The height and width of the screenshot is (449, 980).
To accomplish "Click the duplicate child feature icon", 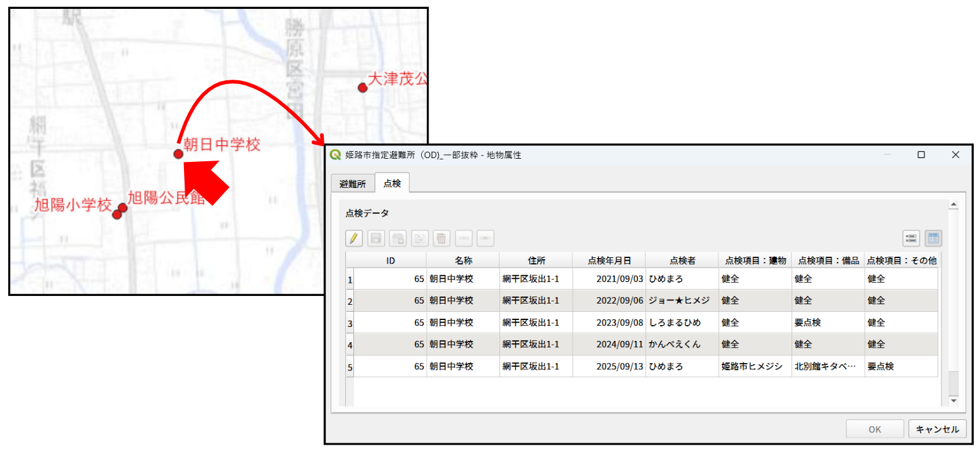I will coord(420,238).
